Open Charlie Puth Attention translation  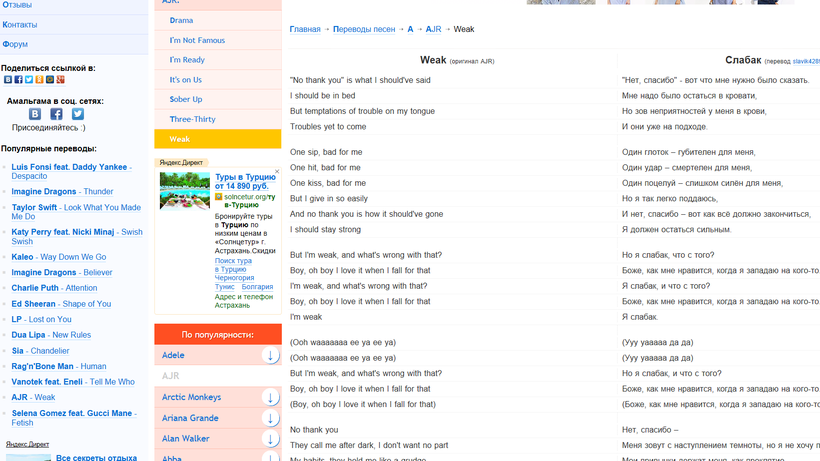coord(54,288)
